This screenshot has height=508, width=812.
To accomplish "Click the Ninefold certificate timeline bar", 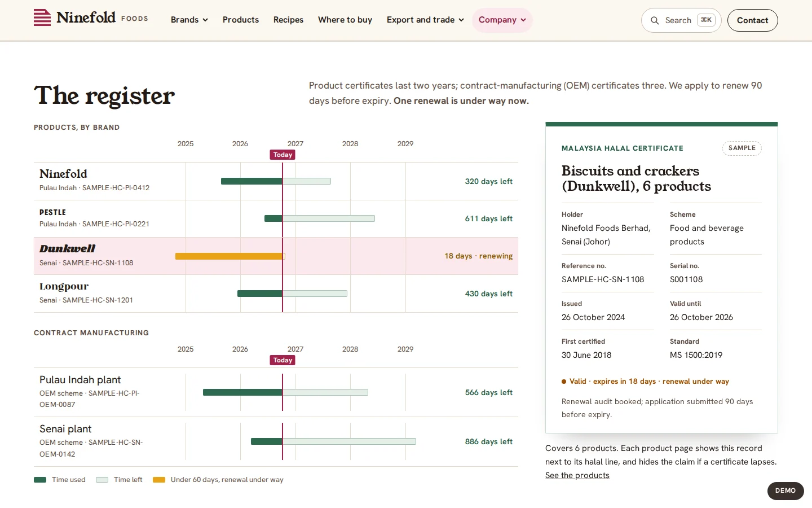I will [x=276, y=181].
